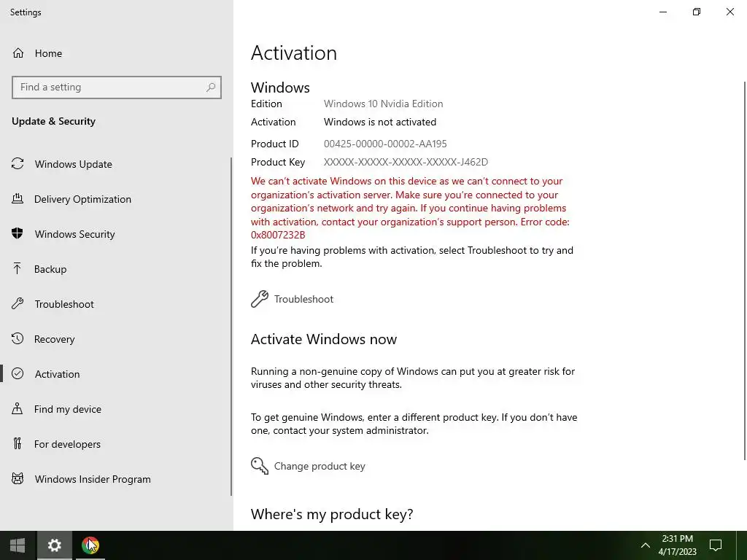Click the Home house icon
Image resolution: width=747 pixels, height=560 pixels.
click(18, 52)
